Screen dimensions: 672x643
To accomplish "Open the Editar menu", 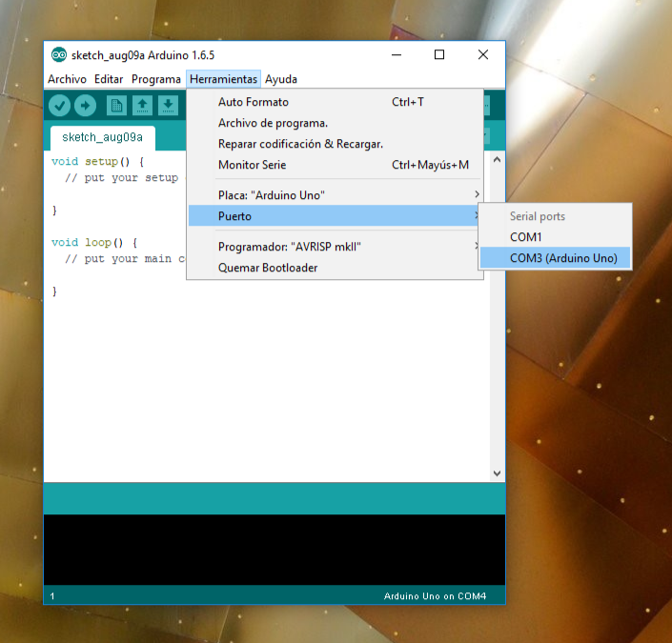I will pos(109,79).
